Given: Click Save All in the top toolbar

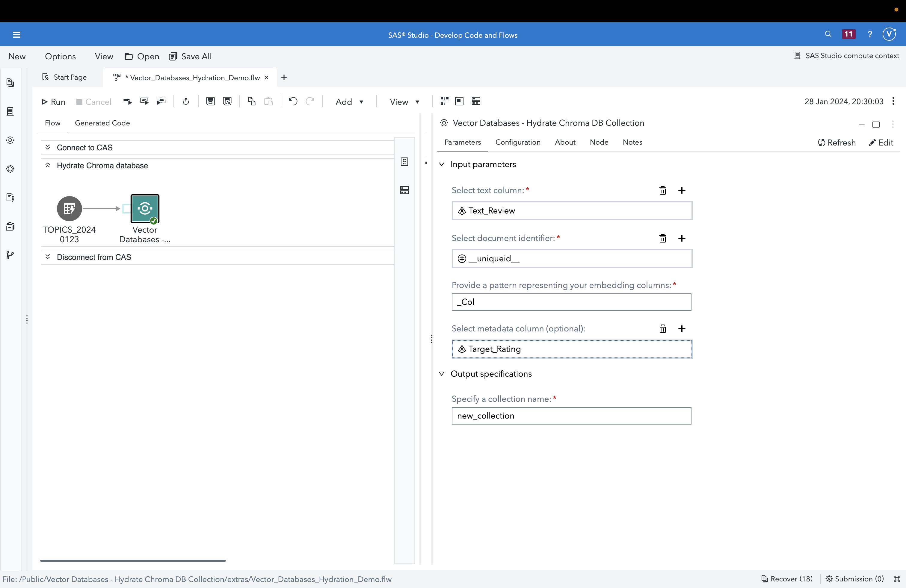Looking at the screenshot, I should (190, 56).
